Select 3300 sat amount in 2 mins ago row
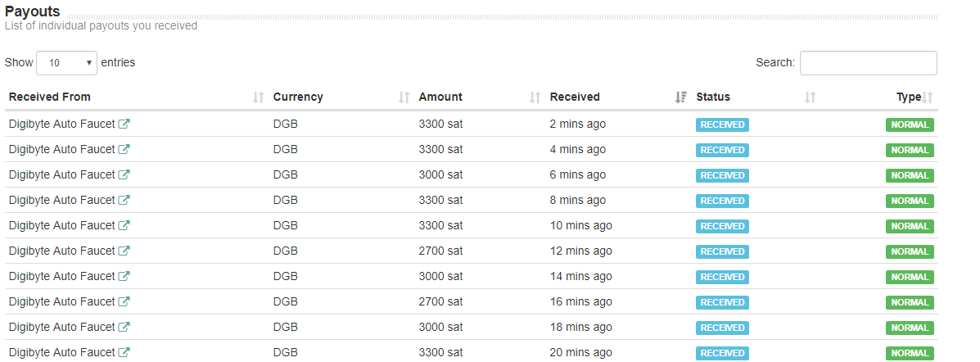 [x=440, y=124]
